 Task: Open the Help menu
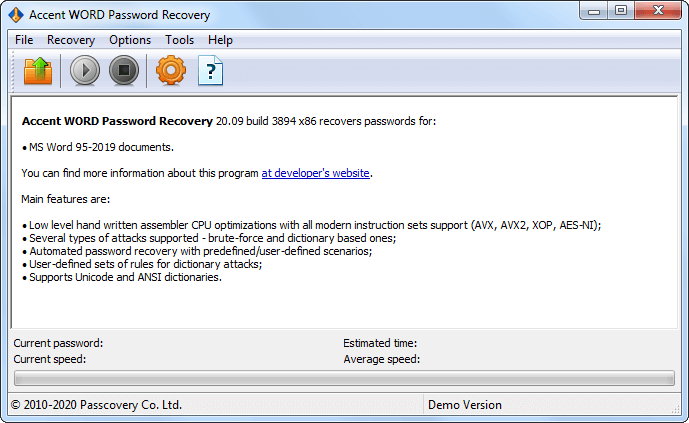click(x=220, y=40)
